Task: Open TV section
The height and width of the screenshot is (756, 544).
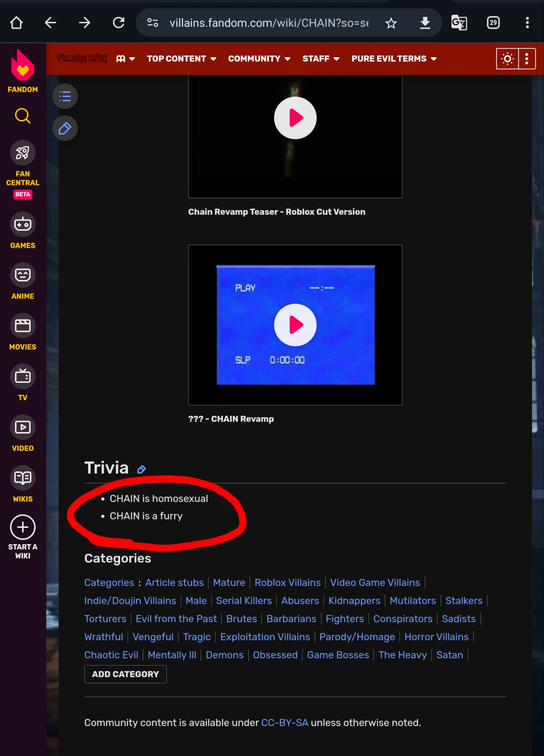Action: 23,383
